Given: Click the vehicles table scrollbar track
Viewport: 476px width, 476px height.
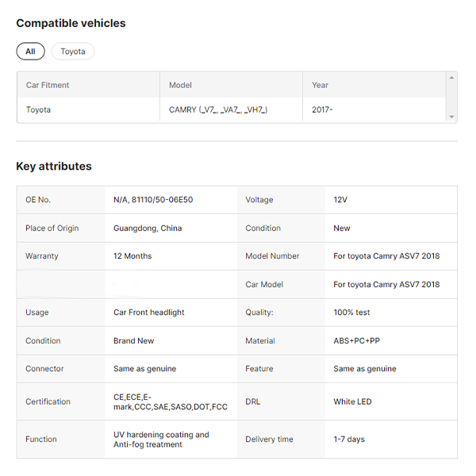Looking at the screenshot, I should (452, 97).
